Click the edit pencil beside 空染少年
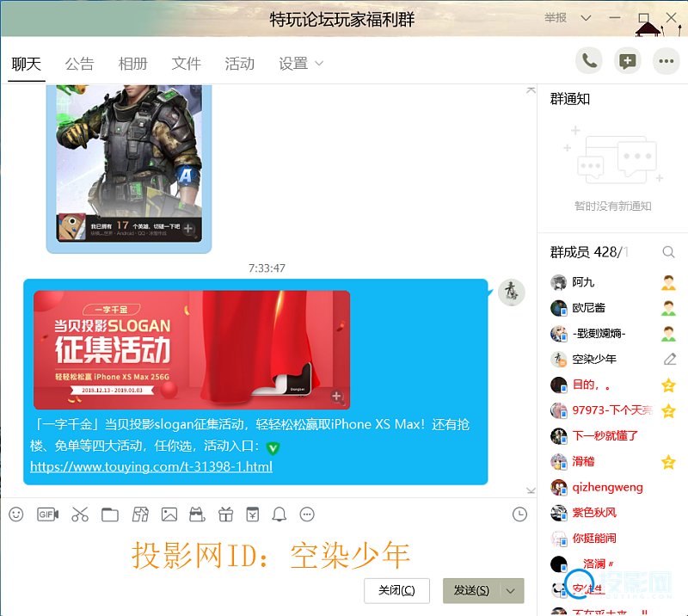 tap(670, 359)
